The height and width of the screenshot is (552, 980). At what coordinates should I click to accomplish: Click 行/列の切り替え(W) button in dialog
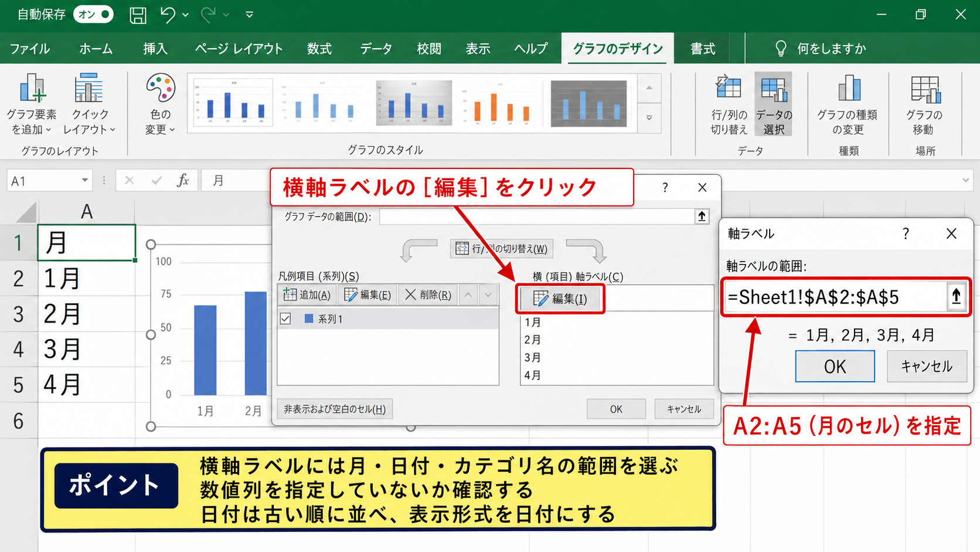pyautogui.click(x=502, y=249)
